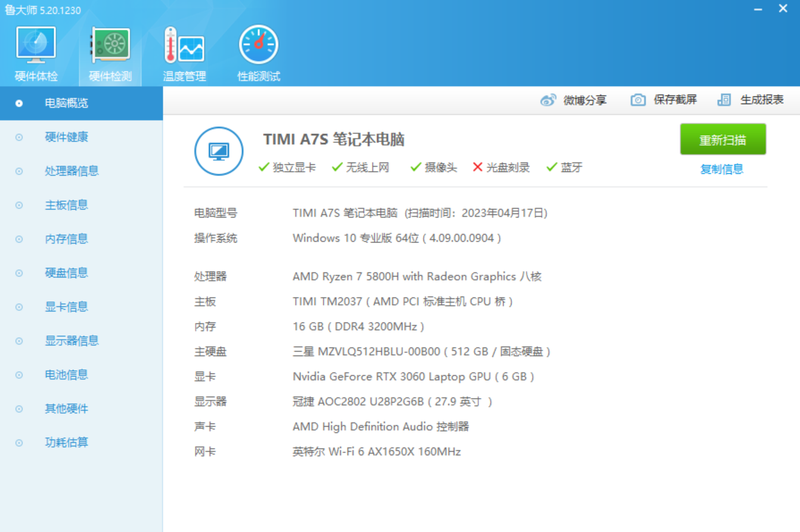
Task: Open 主板信息 in the sidebar
Action: (x=81, y=205)
